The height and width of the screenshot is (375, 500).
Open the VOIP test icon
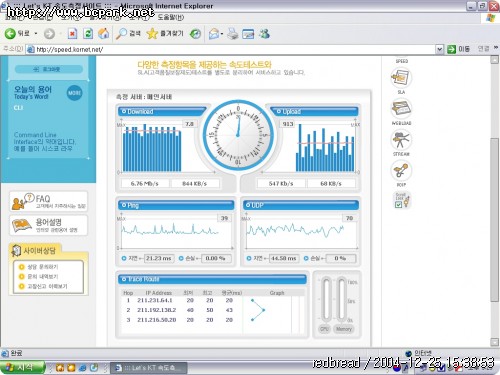click(x=401, y=170)
